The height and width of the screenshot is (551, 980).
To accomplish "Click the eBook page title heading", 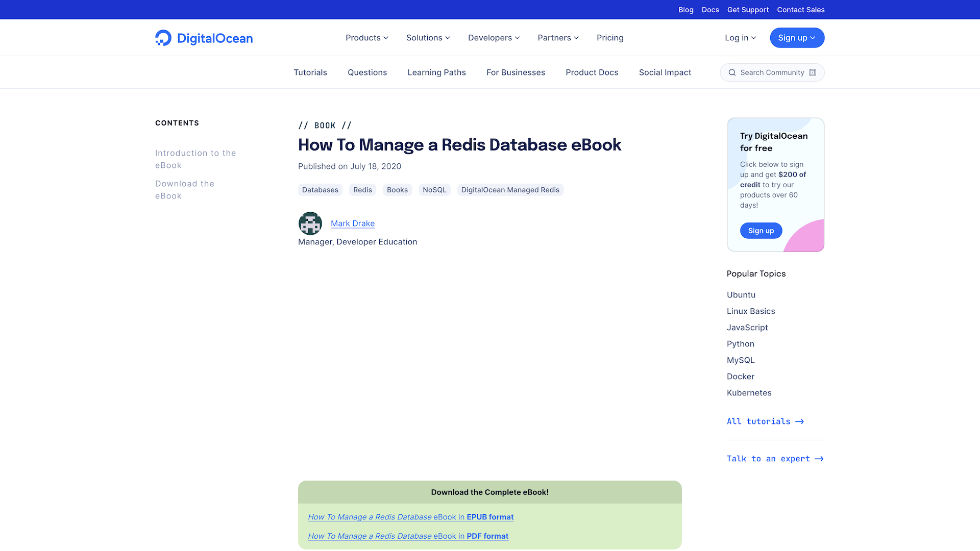I will pyautogui.click(x=459, y=145).
